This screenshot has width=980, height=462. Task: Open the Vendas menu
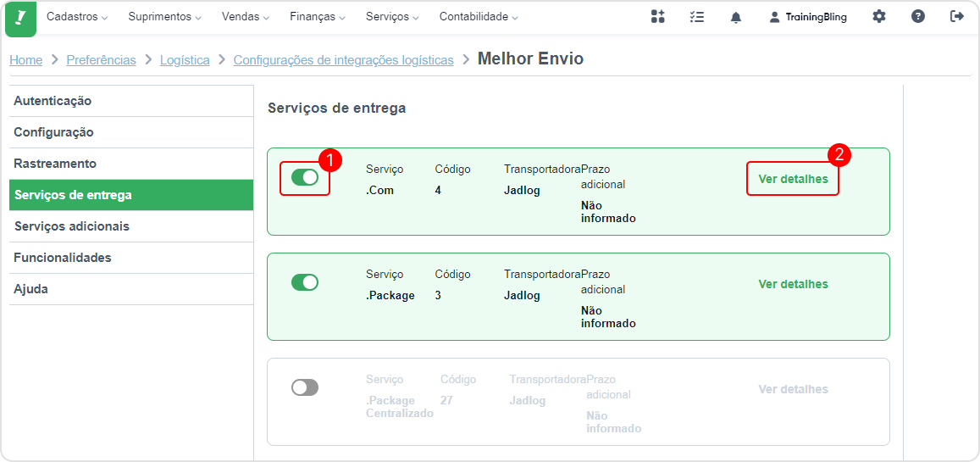tap(246, 17)
